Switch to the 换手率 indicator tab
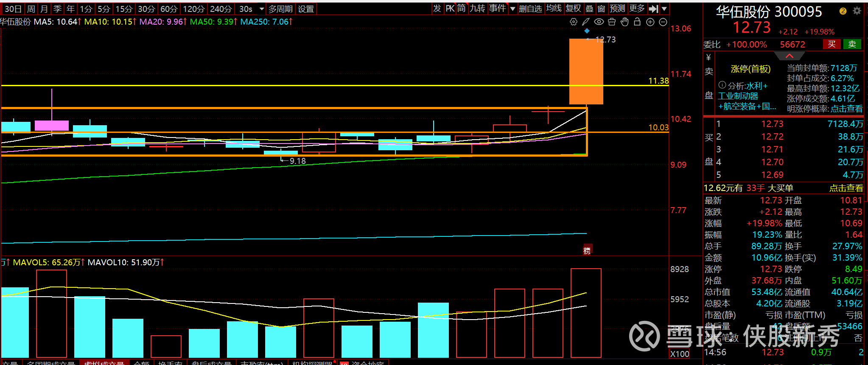 pyautogui.click(x=171, y=363)
